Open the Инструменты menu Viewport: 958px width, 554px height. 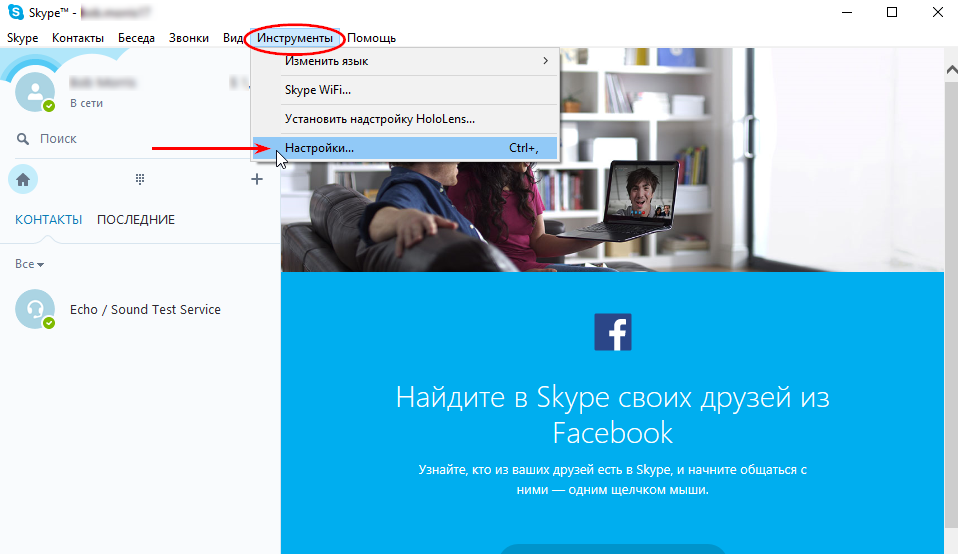tap(294, 38)
